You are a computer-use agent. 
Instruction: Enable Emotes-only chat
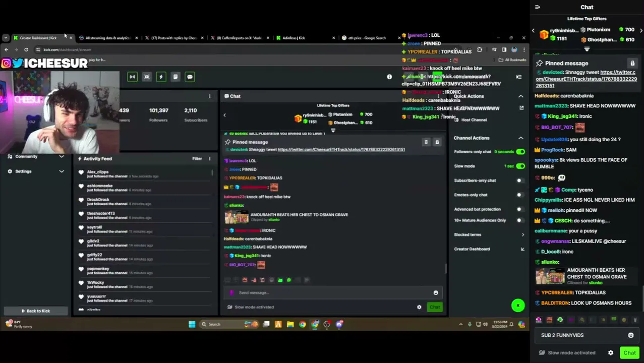520,195
